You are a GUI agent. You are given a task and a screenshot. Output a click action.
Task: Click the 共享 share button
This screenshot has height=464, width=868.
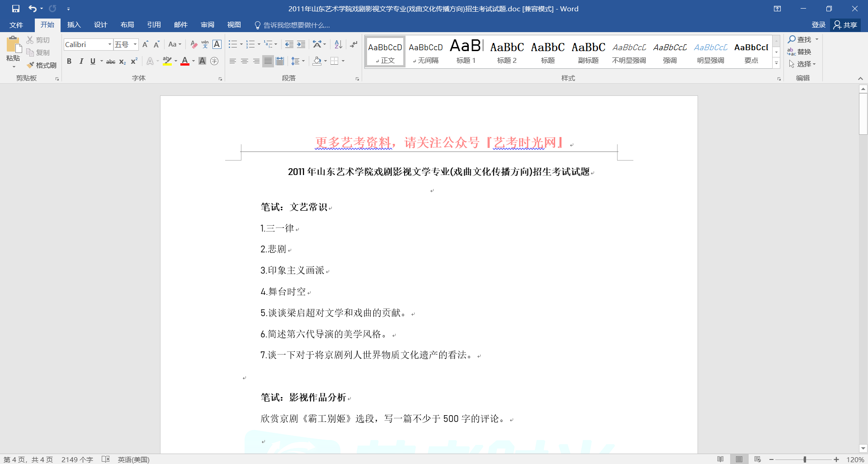tap(845, 25)
